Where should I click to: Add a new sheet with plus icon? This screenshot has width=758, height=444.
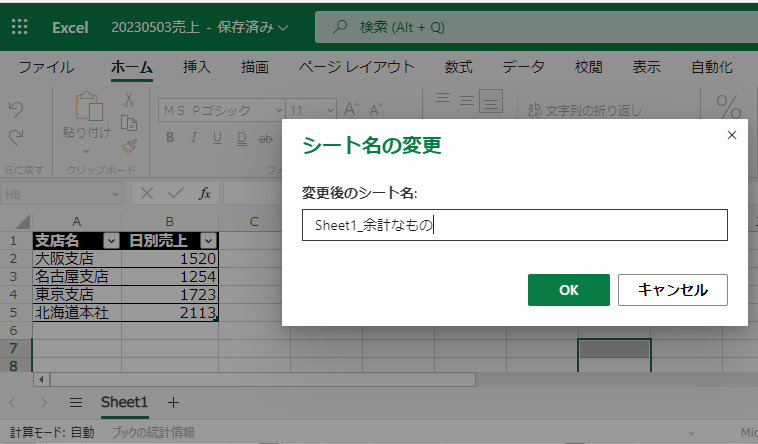pos(173,402)
